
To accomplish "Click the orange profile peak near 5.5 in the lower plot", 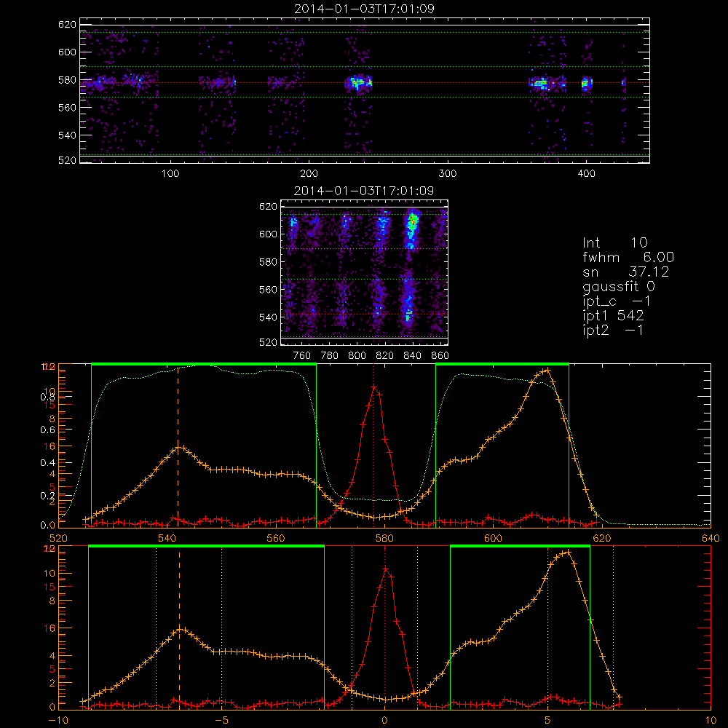I will pyautogui.click(x=568, y=552).
